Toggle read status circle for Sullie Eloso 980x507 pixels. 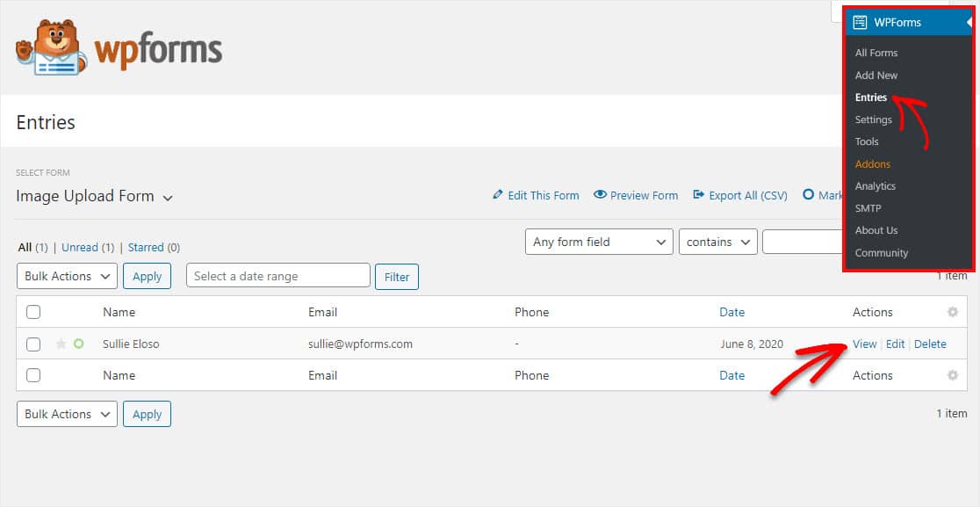pos(79,344)
